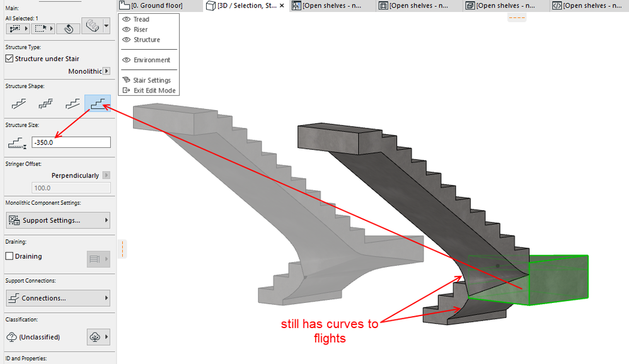Click the Structure label in edit menu
Screen dimensions: 629x364
pos(147,40)
